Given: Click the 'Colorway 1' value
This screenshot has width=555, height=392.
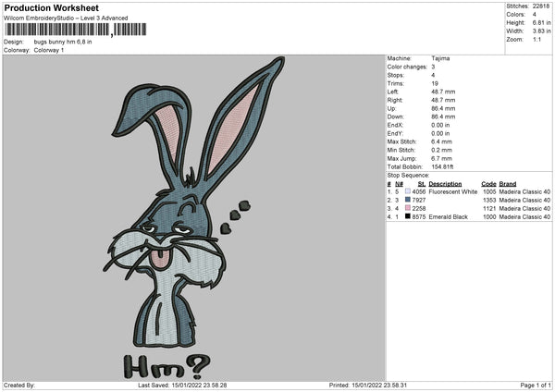Looking at the screenshot, I should [49, 50].
